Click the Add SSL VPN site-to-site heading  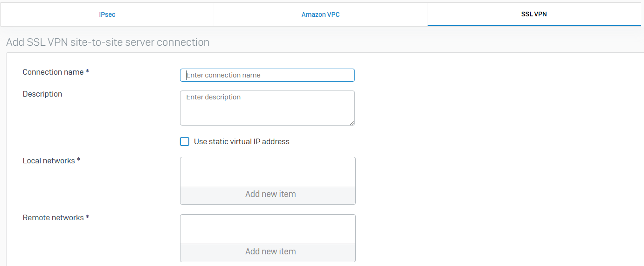tap(108, 42)
